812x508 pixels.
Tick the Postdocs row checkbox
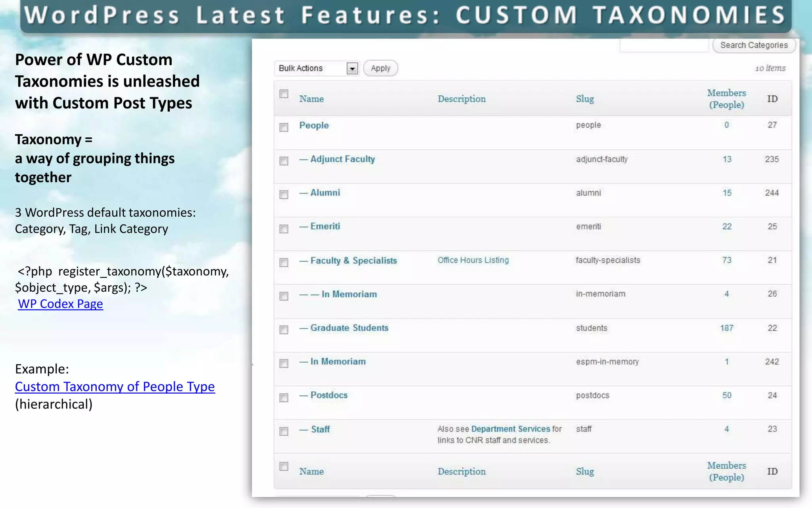coord(284,398)
